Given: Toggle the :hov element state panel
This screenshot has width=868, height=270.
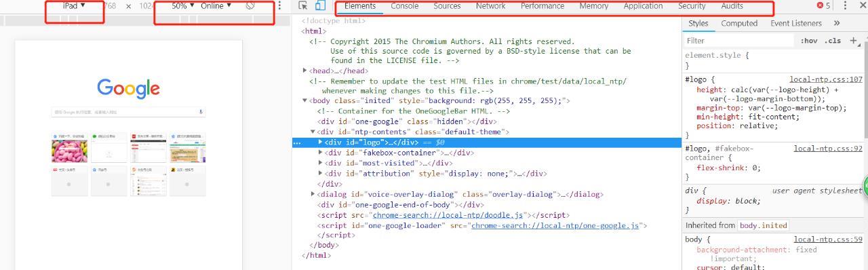Looking at the screenshot, I should pos(808,41).
